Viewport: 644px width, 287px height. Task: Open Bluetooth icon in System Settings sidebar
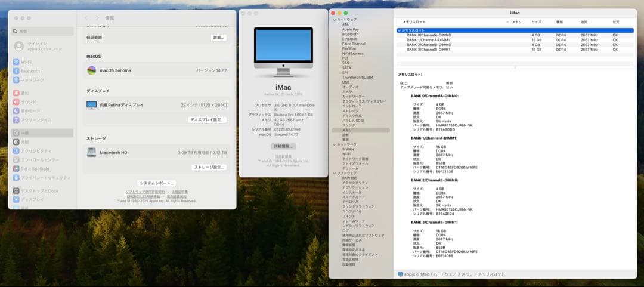(16, 71)
